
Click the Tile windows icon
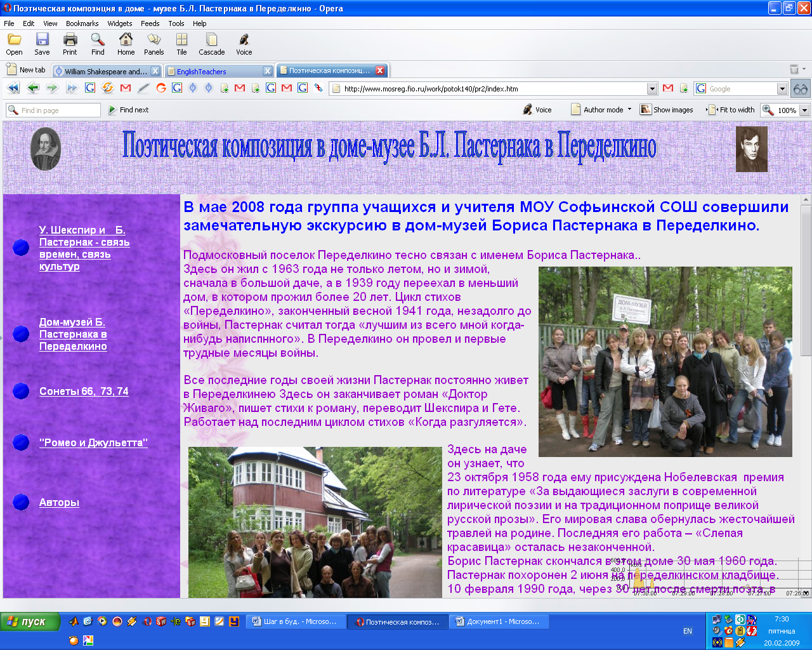(x=181, y=44)
